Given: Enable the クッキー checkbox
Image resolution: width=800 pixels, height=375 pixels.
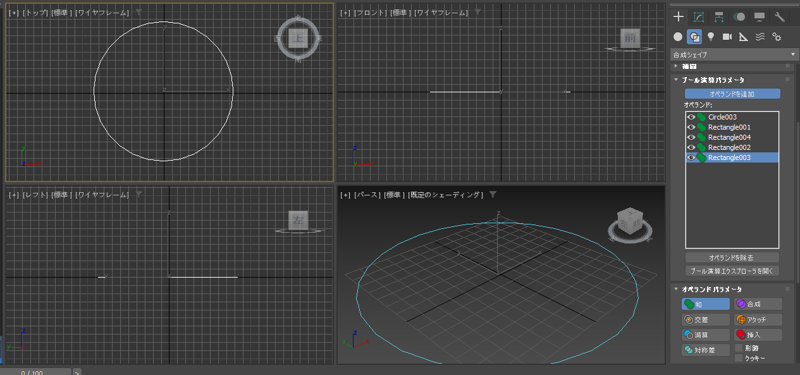Looking at the screenshot, I should (738, 358).
